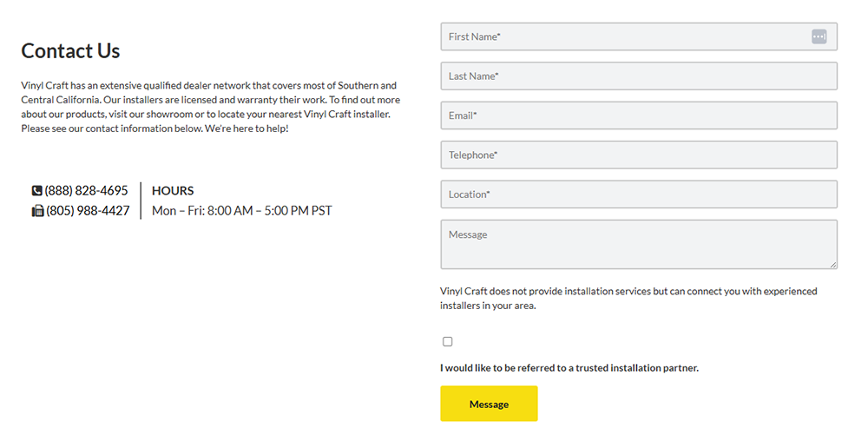
Task: Click into the Email field
Action: pos(639,115)
